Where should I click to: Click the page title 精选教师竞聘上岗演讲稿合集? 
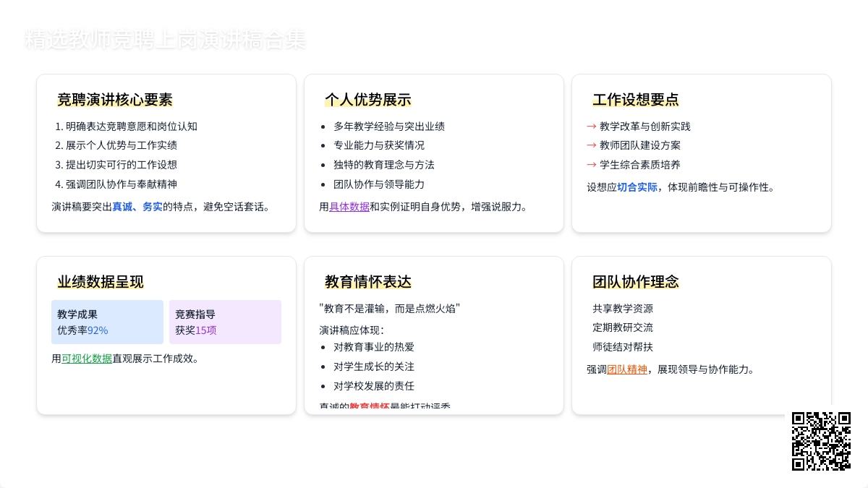(165, 40)
